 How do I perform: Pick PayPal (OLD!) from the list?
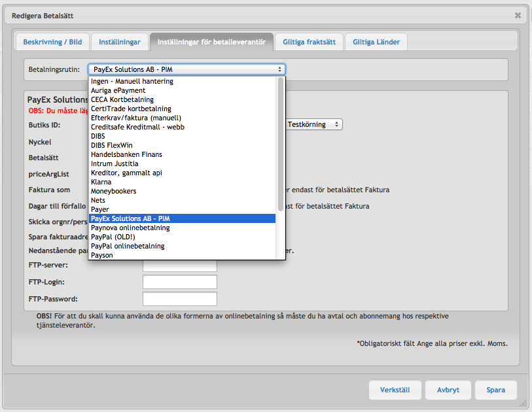point(182,237)
